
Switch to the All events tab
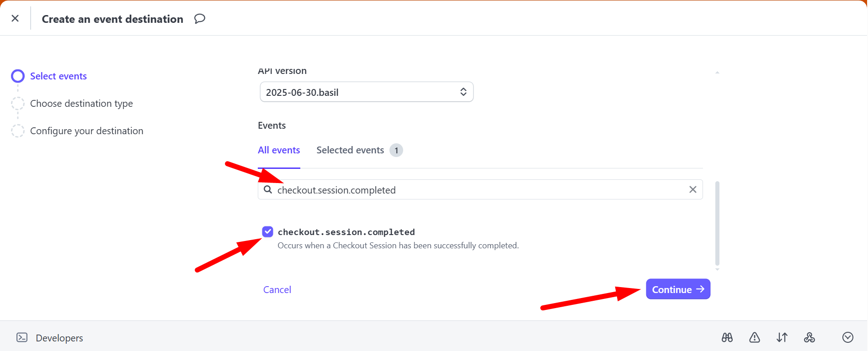coord(279,150)
